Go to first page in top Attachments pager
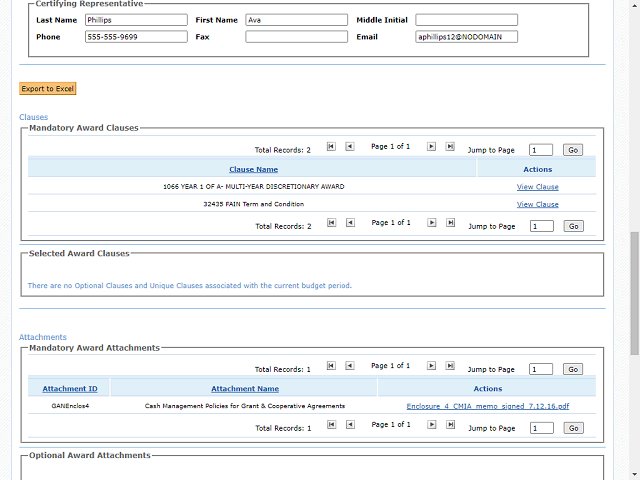 pos(331,366)
